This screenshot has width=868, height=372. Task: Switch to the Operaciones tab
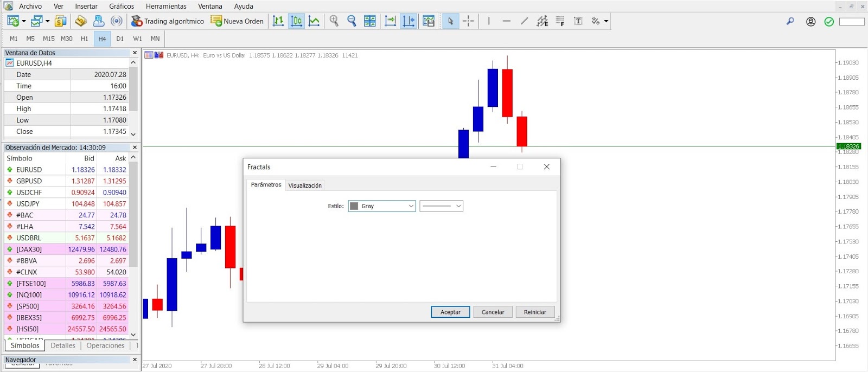click(105, 345)
